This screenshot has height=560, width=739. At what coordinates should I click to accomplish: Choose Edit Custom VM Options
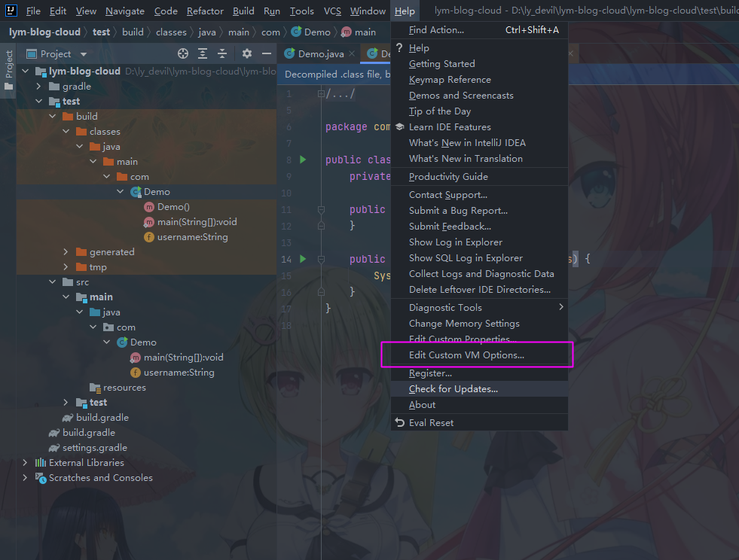(x=479, y=355)
